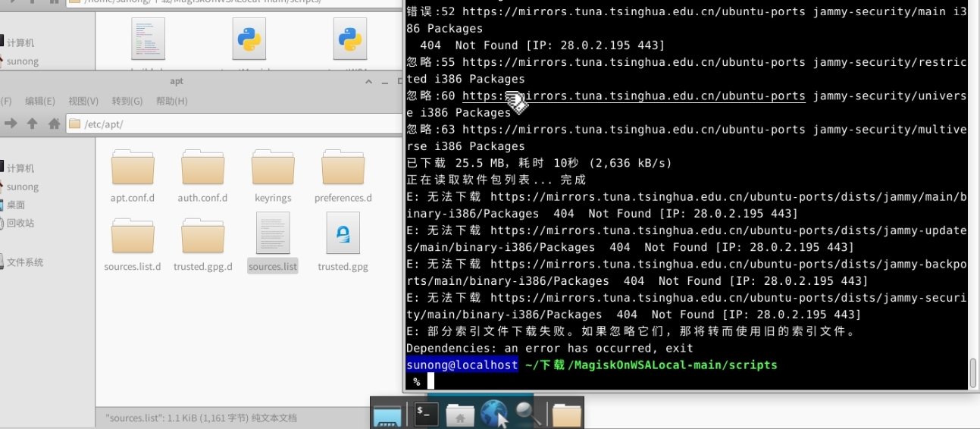Click the terminal vertical scrollbar
This screenshot has width=980, height=429.
(973, 372)
